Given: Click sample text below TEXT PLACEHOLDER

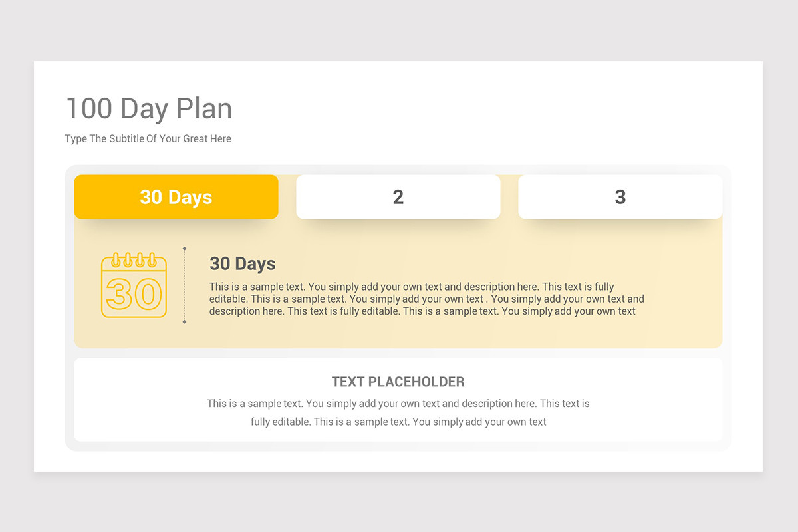Looking at the screenshot, I should 398,412.
